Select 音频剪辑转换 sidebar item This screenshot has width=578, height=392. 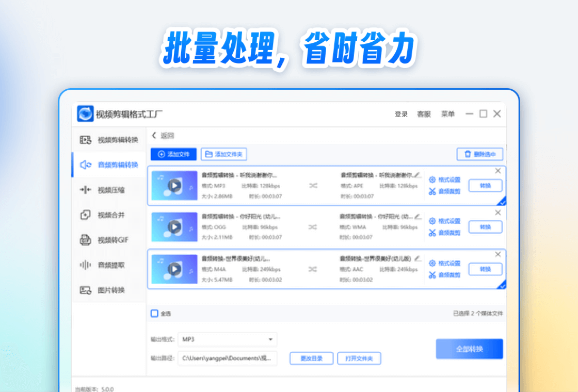(x=109, y=165)
